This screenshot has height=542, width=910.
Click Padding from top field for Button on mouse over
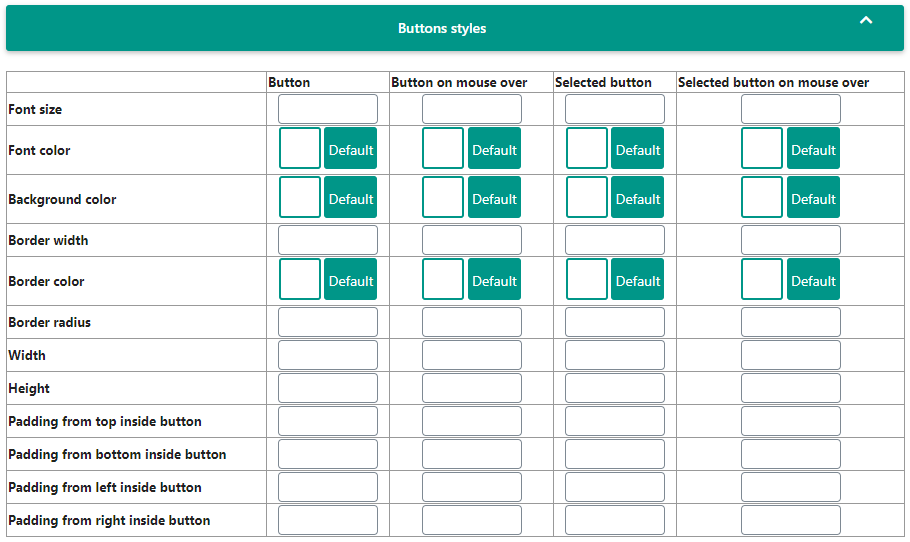point(472,421)
